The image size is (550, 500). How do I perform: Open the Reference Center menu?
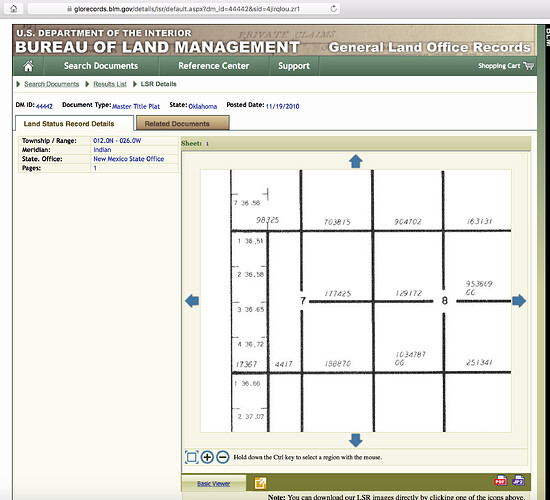coord(214,66)
